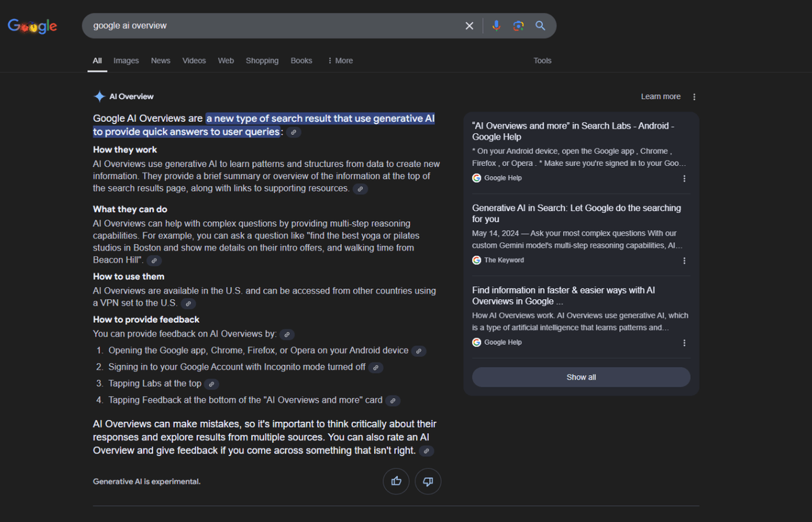Screen dimensions: 812x522
Task: Open source link icon after the 'user queries' highlight
Action: (294, 133)
